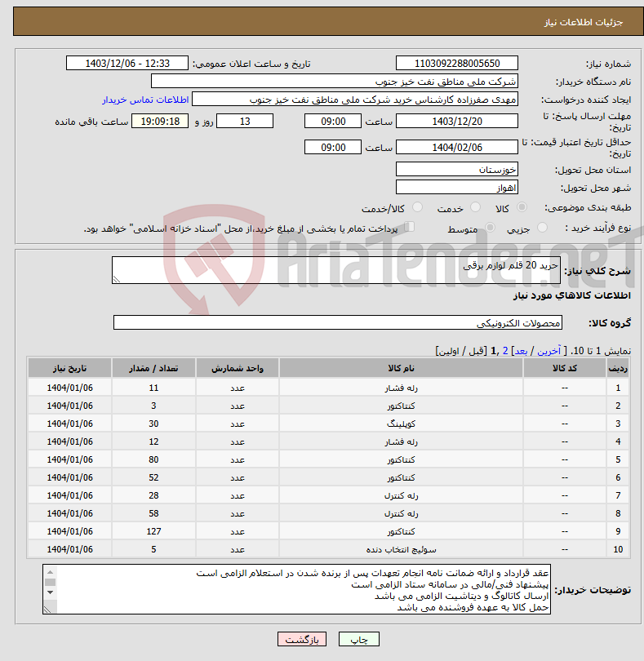Click رله کنترل in row 8
Screen dimensions: 644x661
tap(401, 513)
